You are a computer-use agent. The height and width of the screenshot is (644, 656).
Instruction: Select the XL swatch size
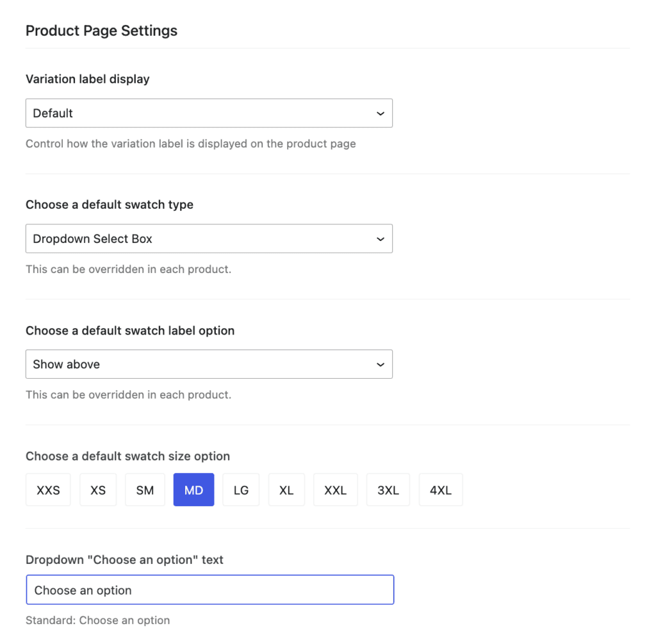pos(286,490)
